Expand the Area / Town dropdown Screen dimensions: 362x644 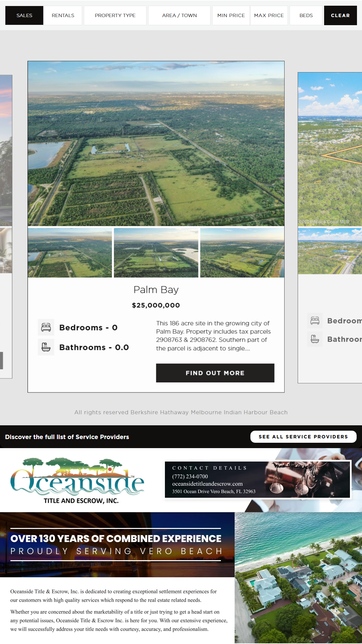pyautogui.click(x=179, y=15)
